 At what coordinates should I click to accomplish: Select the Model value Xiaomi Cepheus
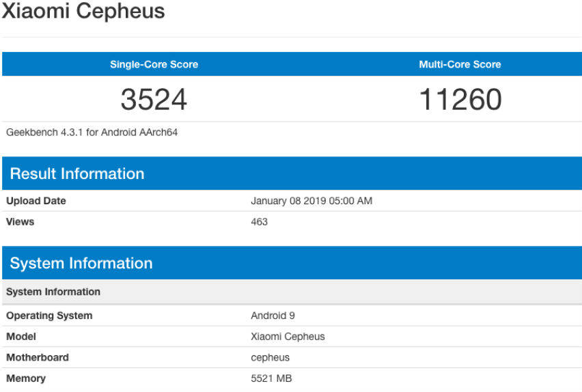pos(288,337)
